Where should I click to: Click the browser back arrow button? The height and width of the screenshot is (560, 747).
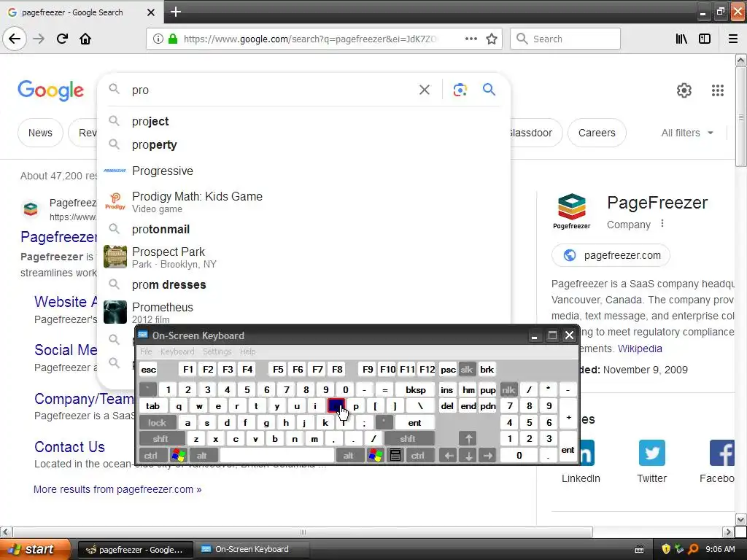[15, 39]
